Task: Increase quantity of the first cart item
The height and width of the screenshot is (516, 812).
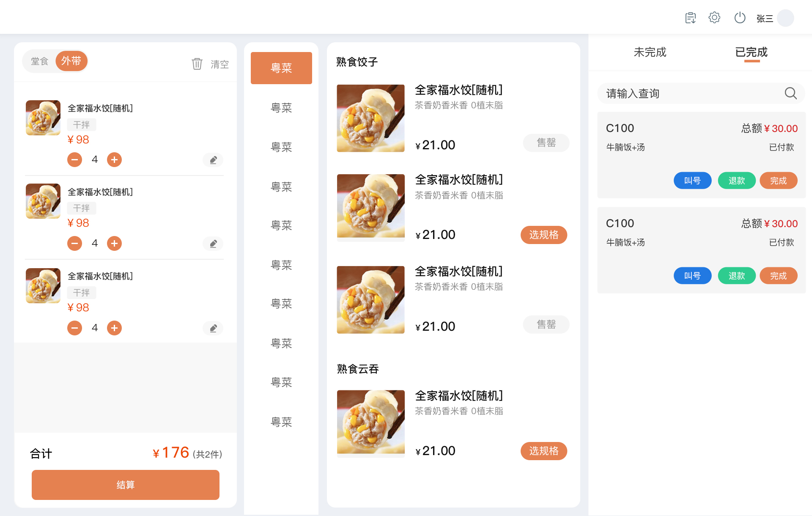Action: [114, 159]
